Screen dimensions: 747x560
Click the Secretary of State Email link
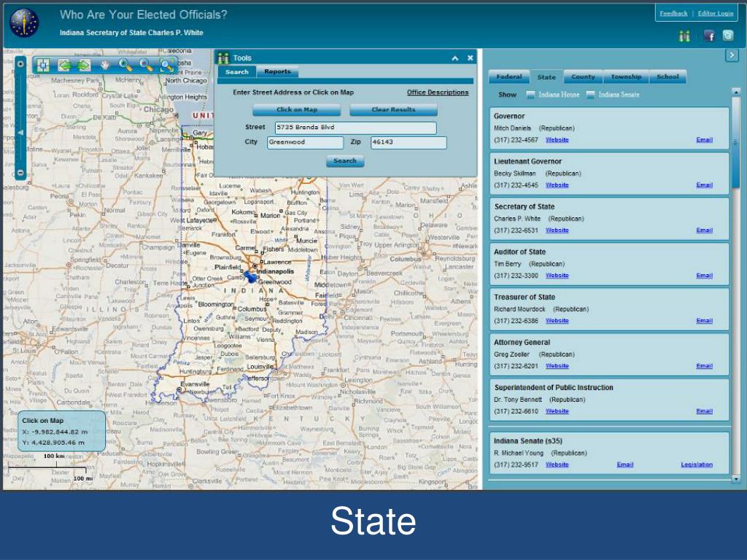click(x=704, y=230)
